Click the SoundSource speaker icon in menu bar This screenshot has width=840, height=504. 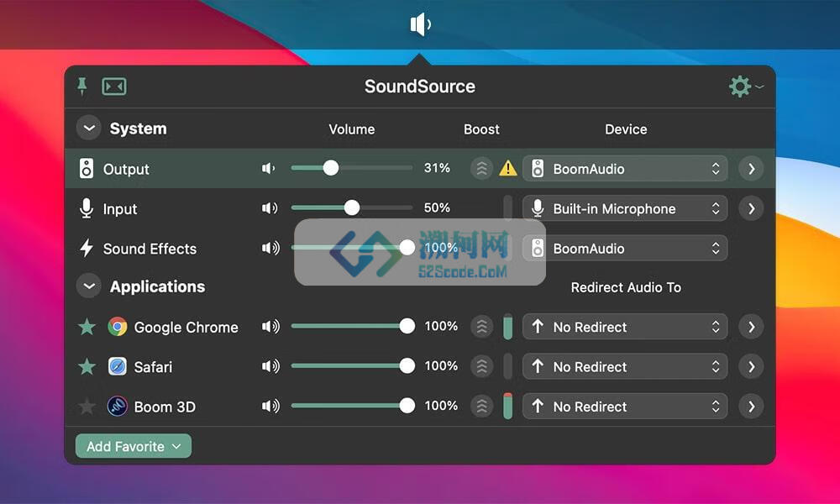(x=421, y=24)
